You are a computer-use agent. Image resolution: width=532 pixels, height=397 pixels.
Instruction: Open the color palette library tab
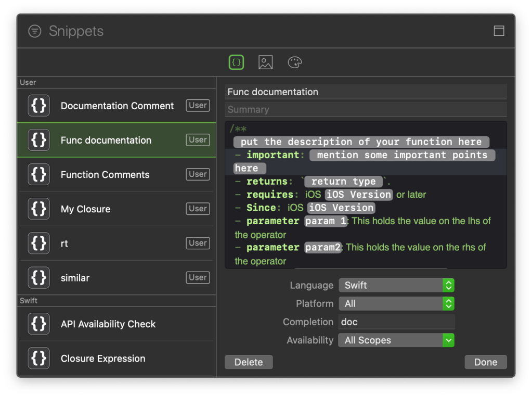(295, 62)
